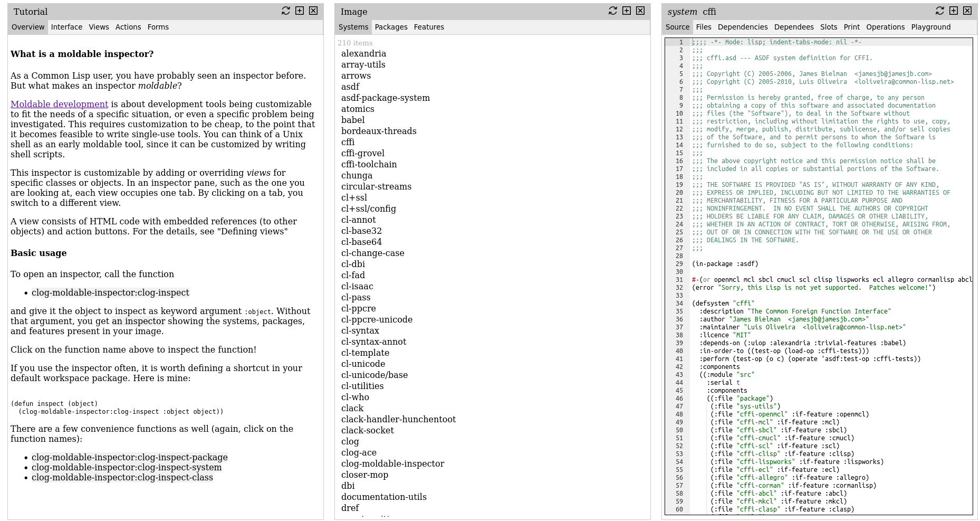The width and height of the screenshot is (980, 521).
Task: Click the clog-inspect-package function reference
Action: tap(129, 458)
